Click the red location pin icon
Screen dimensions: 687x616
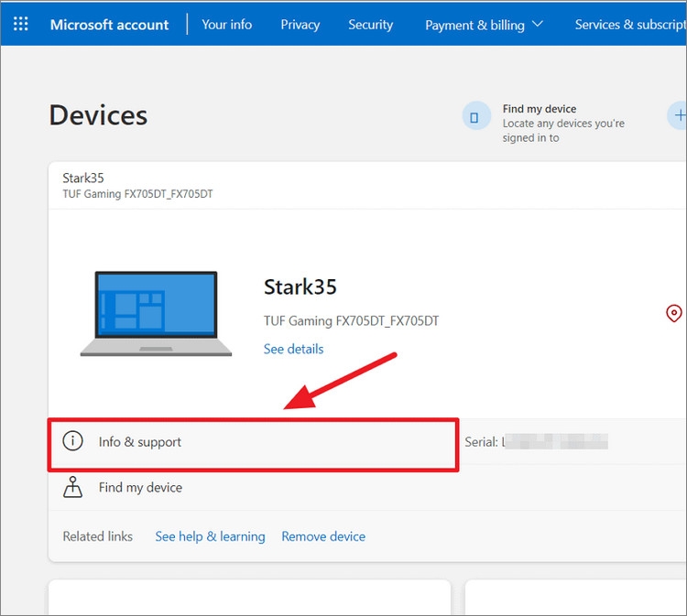pos(673,314)
